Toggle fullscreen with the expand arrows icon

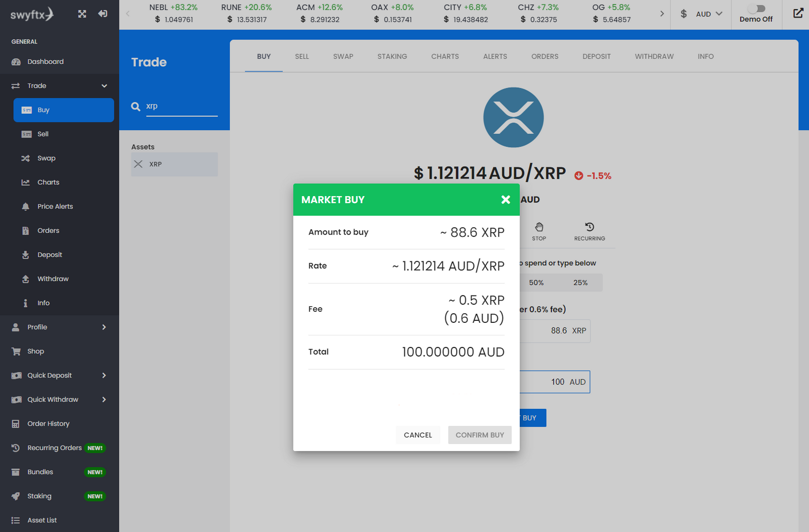coord(82,14)
